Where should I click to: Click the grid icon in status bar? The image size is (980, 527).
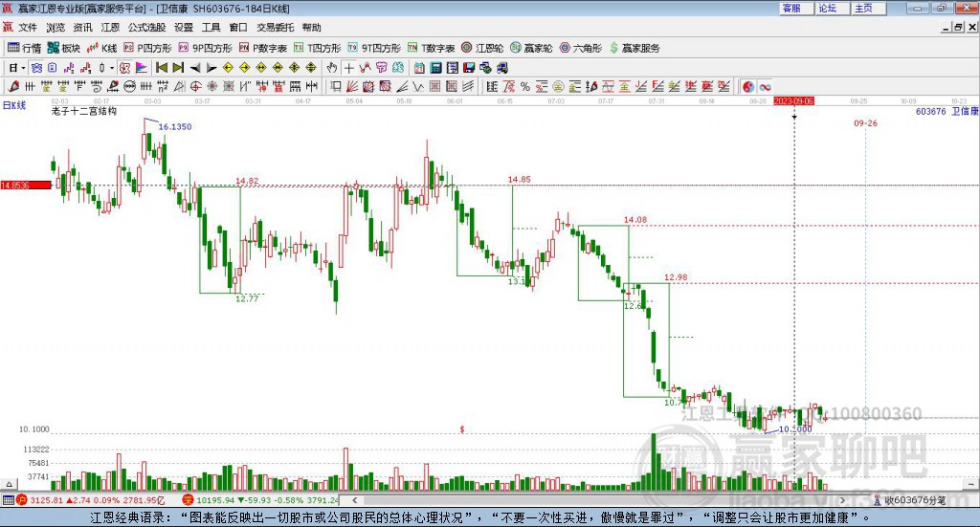[8, 500]
